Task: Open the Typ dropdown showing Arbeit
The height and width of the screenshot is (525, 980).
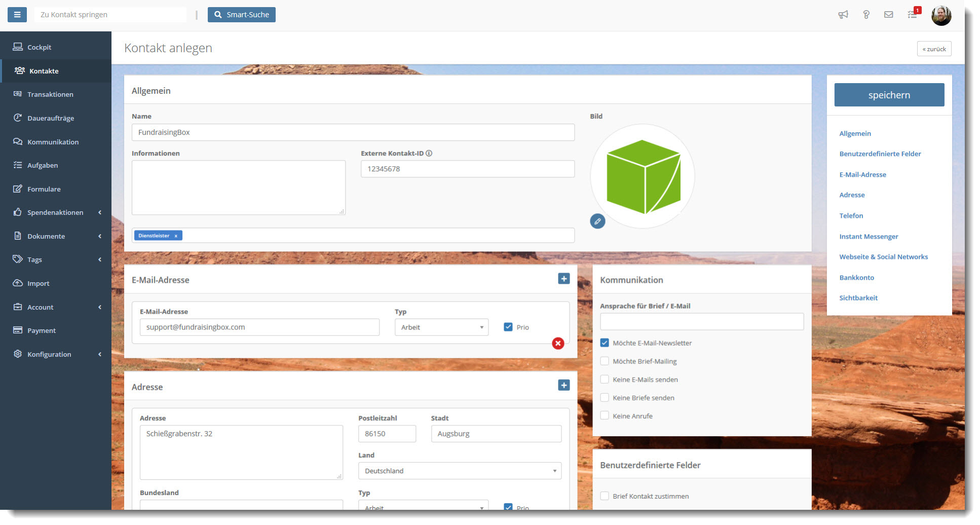Action: pyautogui.click(x=441, y=327)
